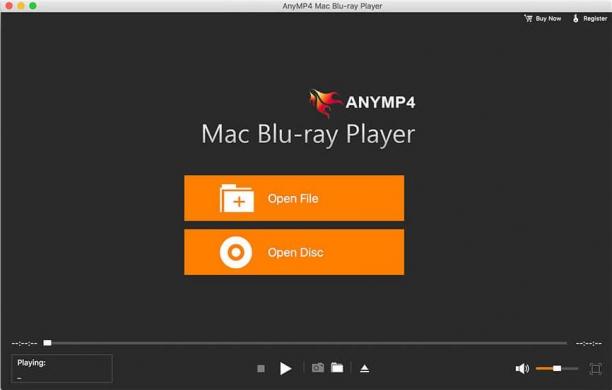
Task: Click the key icon beside Register
Action: [x=576, y=18]
